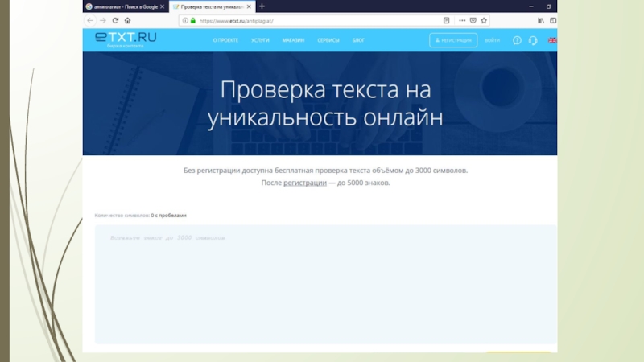Open the 'О проекте' menu item
This screenshot has height=362, width=644.
225,39
